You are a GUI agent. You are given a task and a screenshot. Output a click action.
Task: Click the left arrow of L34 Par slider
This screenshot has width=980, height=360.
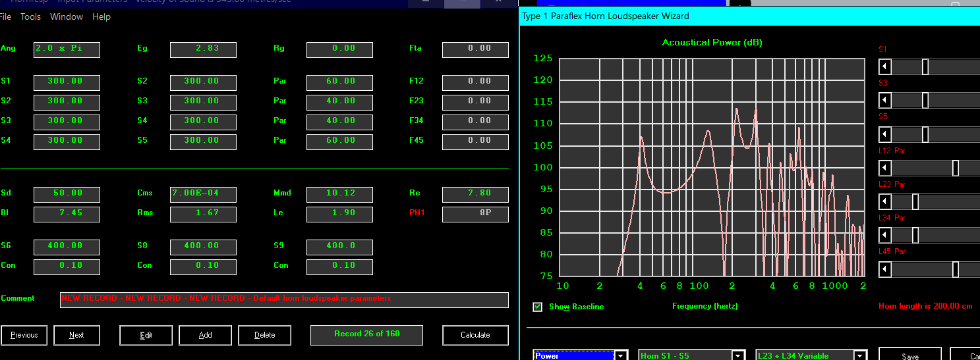885,235
